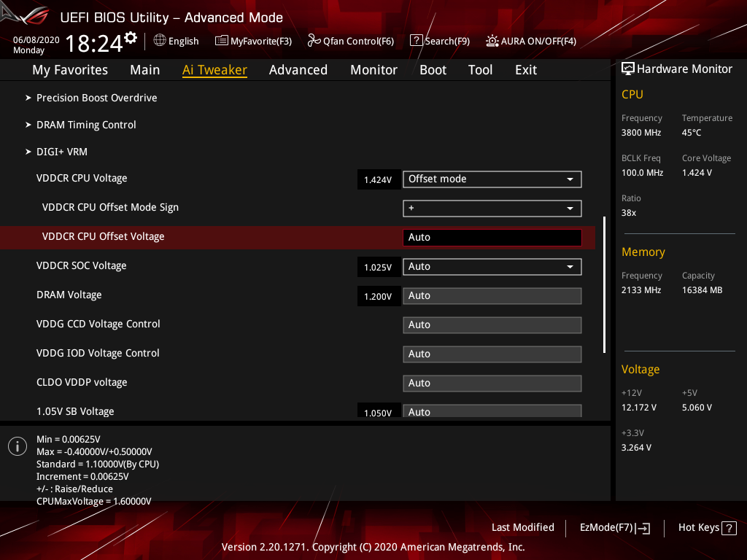Click CPU Temperature 45°C value
747x560 pixels.
(692, 133)
